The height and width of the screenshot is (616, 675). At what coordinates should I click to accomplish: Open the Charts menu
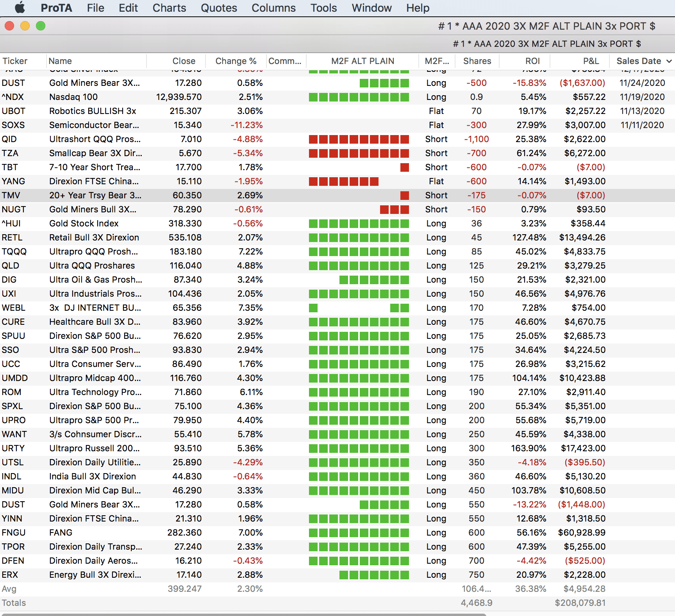click(169, 8)
